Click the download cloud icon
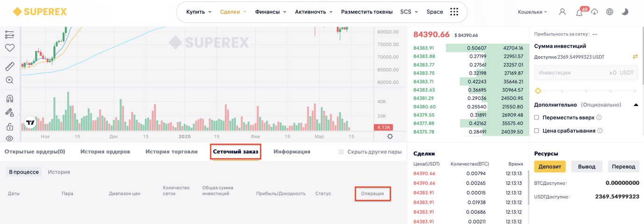The height and width of the screenshot is (224, 644). click(594, 12)
